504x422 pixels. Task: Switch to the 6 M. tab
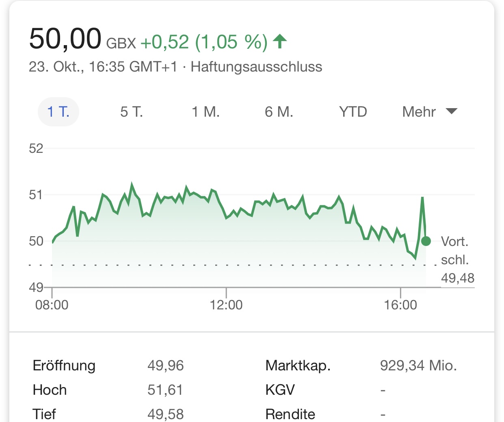click(279, 112)
